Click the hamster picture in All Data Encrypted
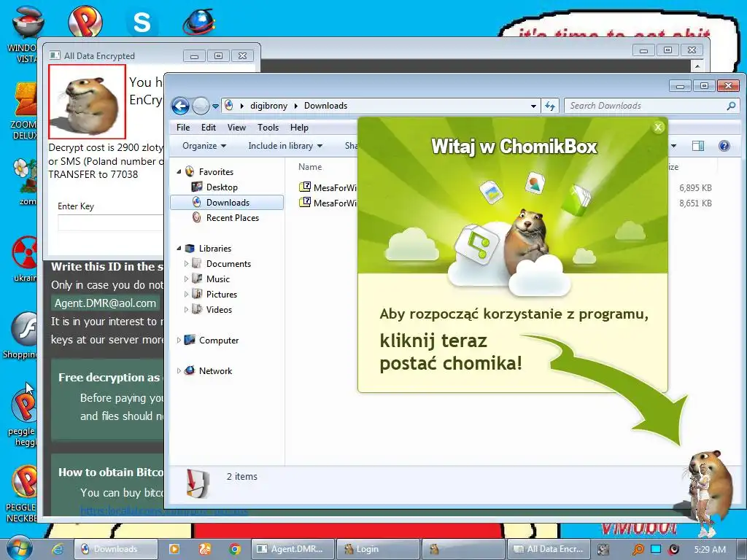Image resolution: width=747 pixels, height=560 pixels. [x=88, y=102]
